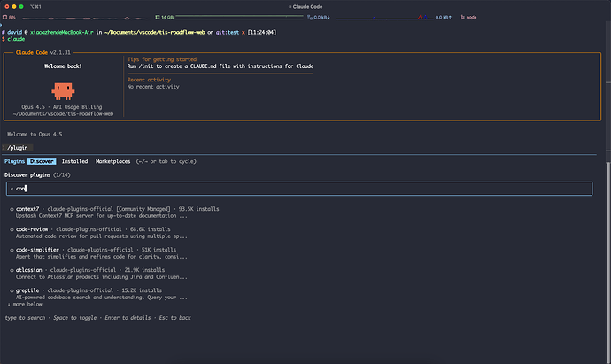The image size is (611, 364).
Task: Switch to the Discover tab
Action: tap(42, 161)
